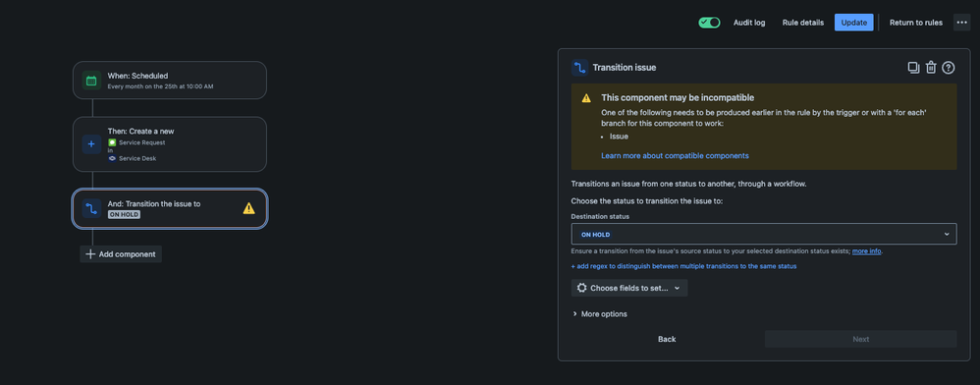Open help with question mark icon
Image resolution: width=980 pixels, height=385 pixels.
pos(949,68)
